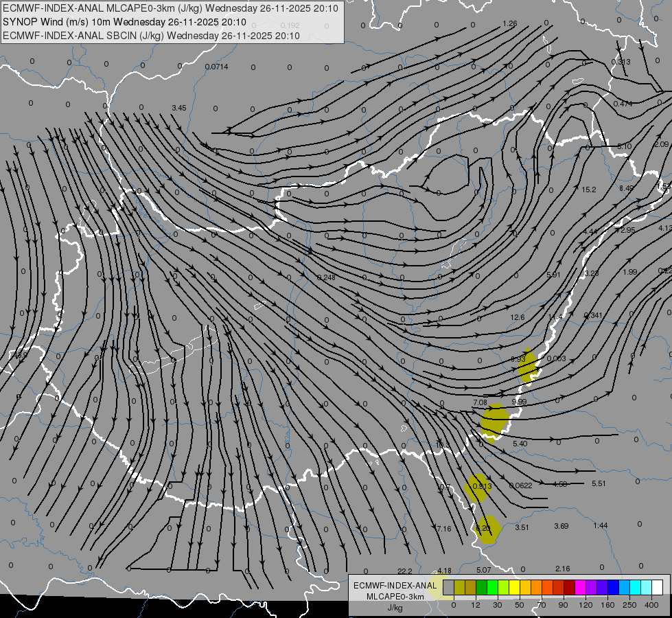This screenshot has height=618, width=672.
Task: Choose the bright green legend swatch
Action: click(x=493, y=587)
